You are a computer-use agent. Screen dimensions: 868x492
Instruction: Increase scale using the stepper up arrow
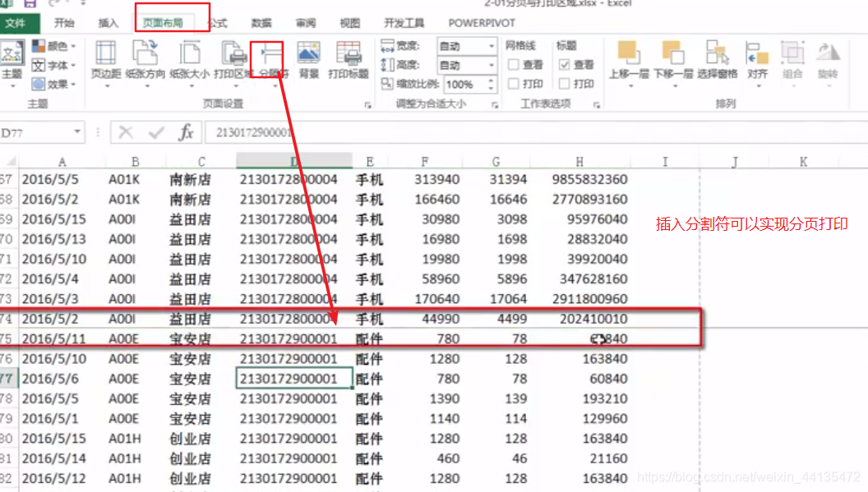(491, 80)
